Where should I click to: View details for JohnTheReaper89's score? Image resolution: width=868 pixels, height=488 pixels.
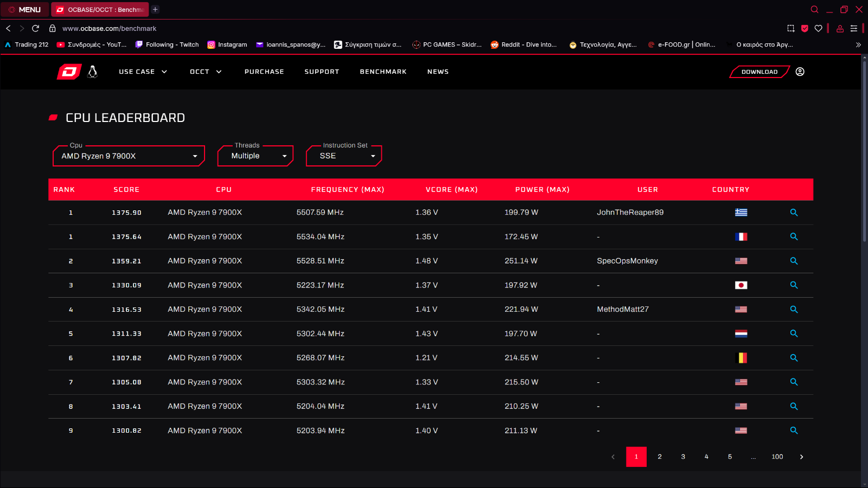click(794, 213)
